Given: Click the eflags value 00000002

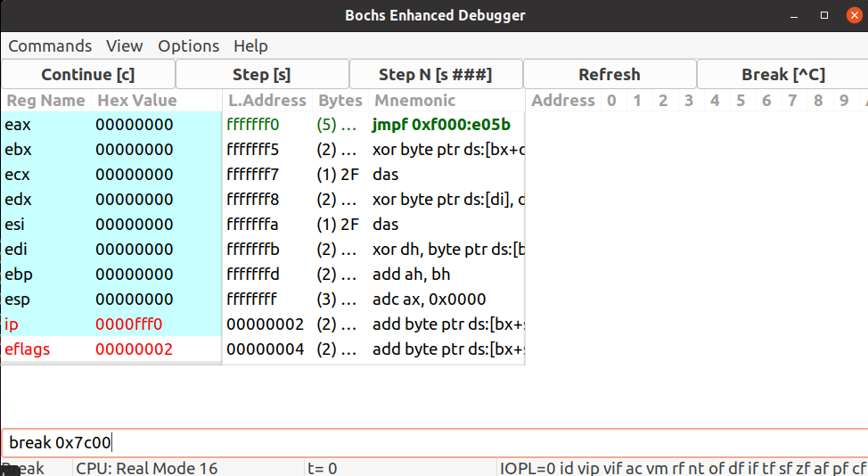Looking at the screenshot, I should pos(134,349).
